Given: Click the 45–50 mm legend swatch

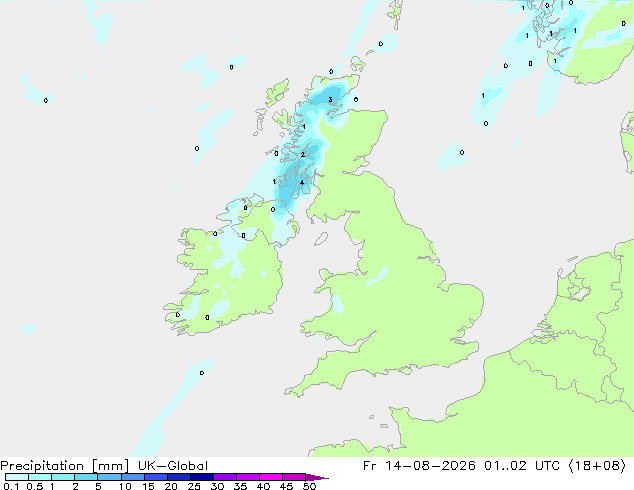Looking at the screenshot, I should point(294,477).
